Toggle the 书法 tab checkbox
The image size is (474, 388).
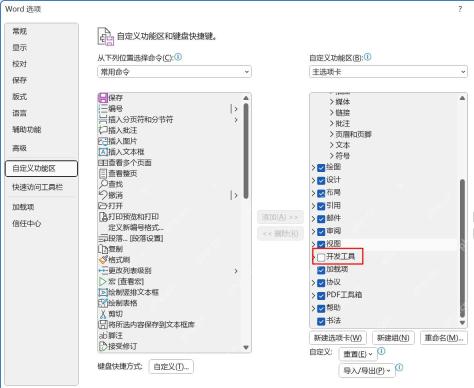point(321,321)
